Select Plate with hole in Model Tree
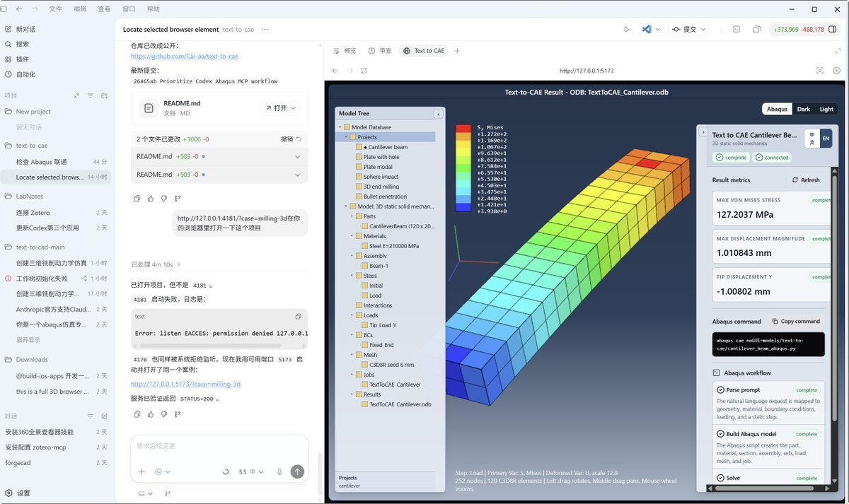Image resolution: width=849 pixels, height=504 pixels. click(381, 157)
